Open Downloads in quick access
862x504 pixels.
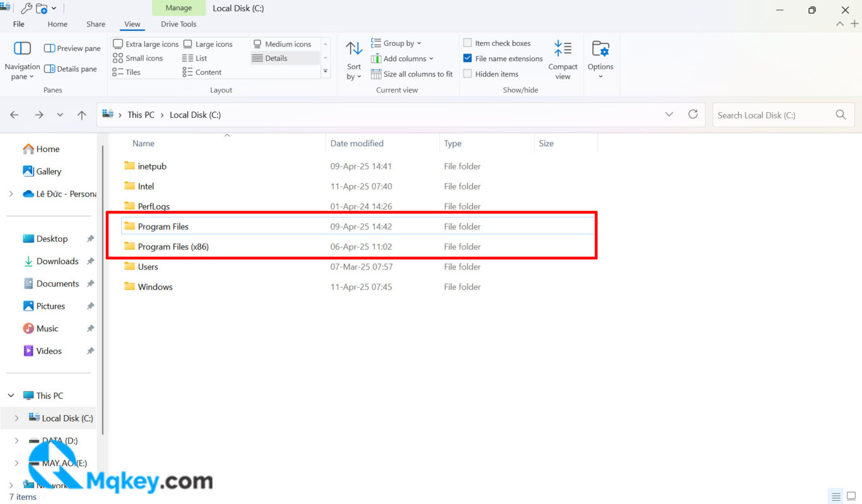point(57,261)
